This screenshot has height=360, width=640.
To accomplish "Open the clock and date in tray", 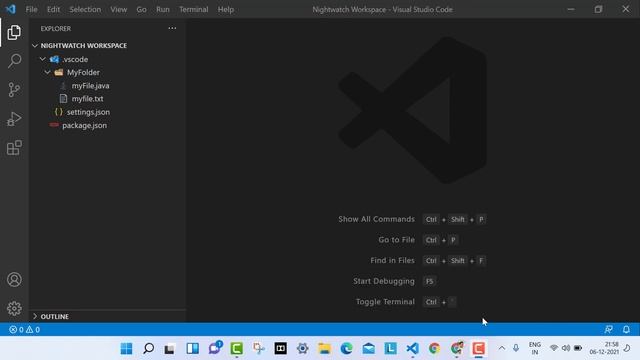I will [604, 348].
